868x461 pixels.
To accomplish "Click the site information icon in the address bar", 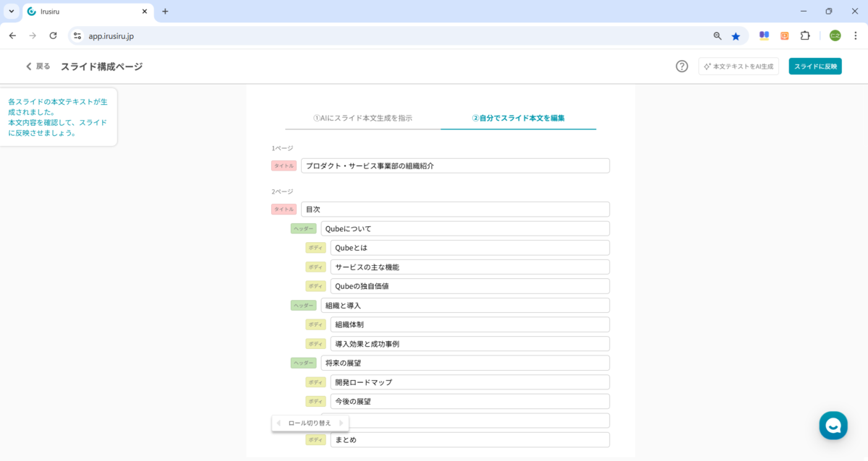I will pyautogui.click(x=78, y=35).
